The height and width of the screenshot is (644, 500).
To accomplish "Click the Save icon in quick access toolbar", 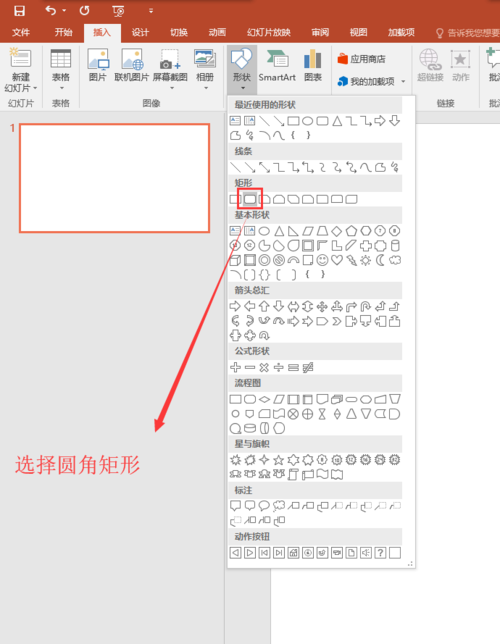I will [x=19, y=11].
